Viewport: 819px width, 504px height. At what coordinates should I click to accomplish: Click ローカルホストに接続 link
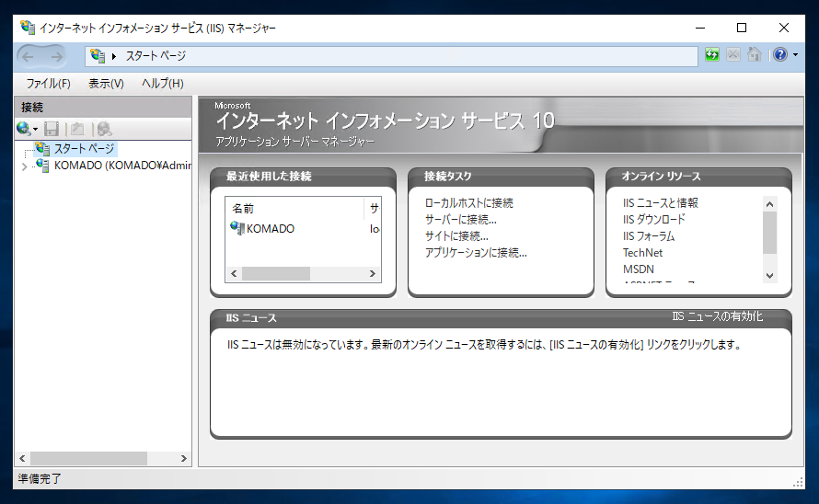(469, 202)
